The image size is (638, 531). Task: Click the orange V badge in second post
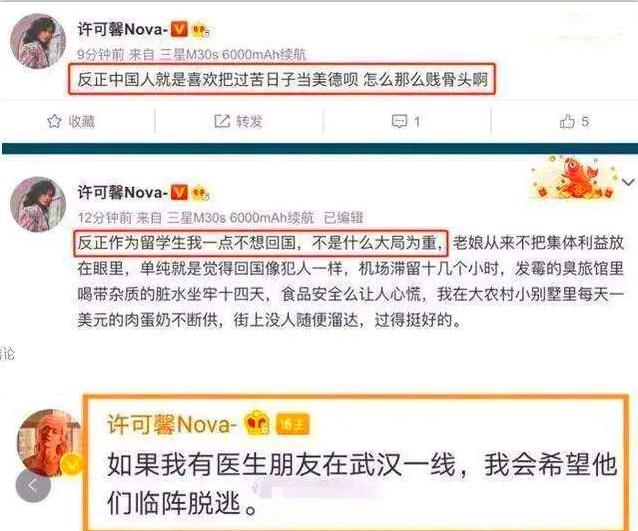tap(179, 192)
